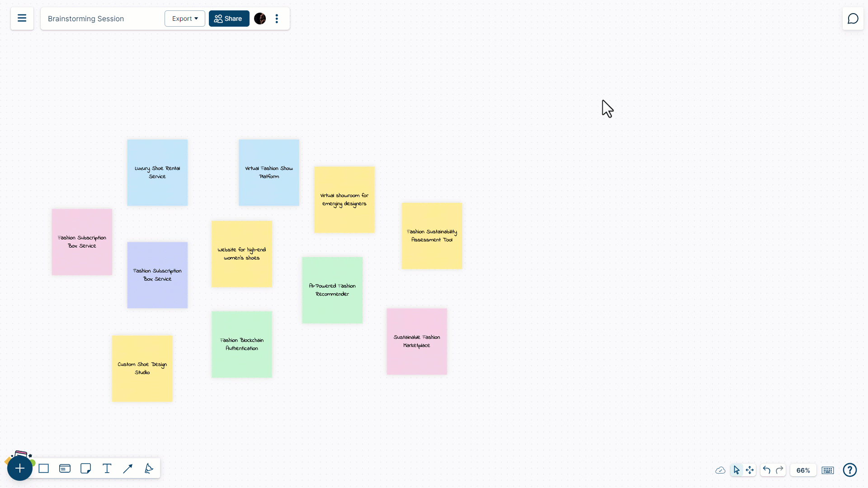Click the Share button
Viewport: 868px width, 488px height.
[228, 19]
